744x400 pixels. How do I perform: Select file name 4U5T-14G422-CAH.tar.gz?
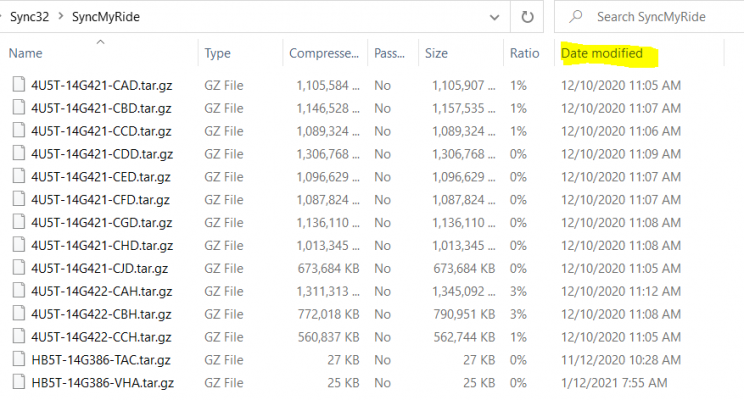(x=102, y=292)
